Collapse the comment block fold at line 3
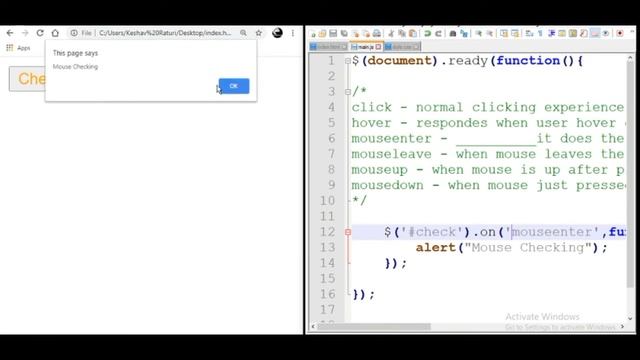The width and height of the screenshot is (640, 360). click(348, 92)
